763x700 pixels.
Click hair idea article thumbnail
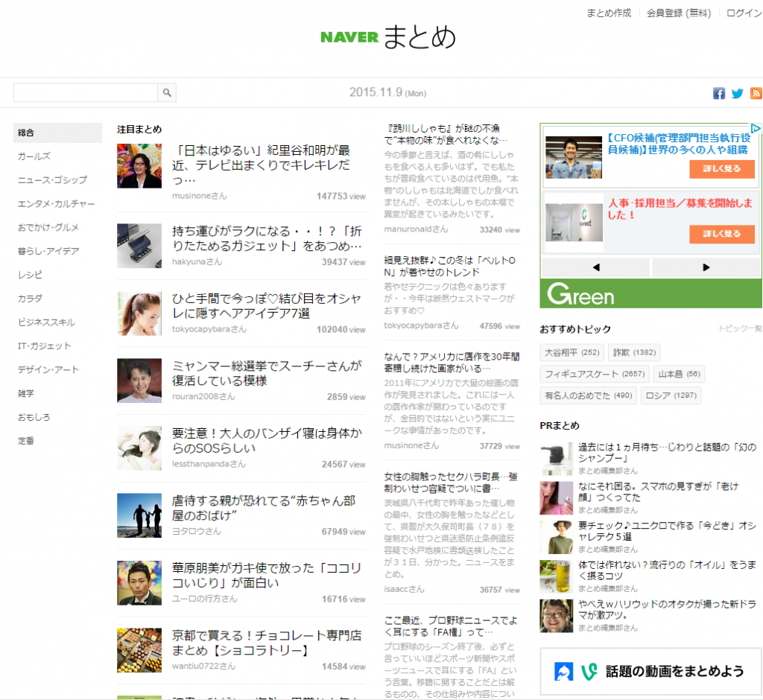[x=139, y=314]
